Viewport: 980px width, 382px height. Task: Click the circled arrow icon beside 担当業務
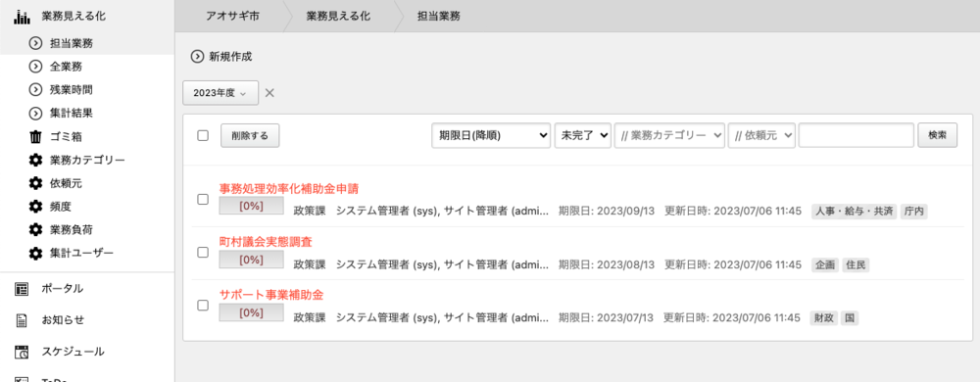pyautogui.click(x=35, y=43)
